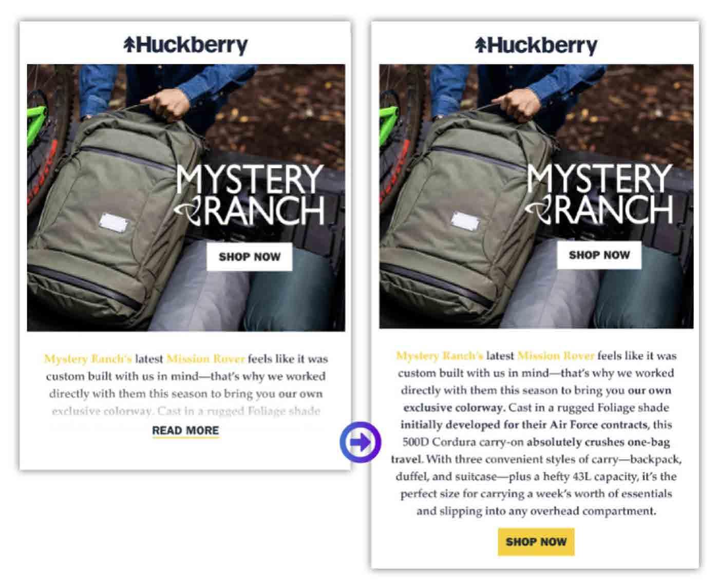This screenshot has height=588, width=718.
Task: Click the Mystery Ranch logo on left image
Action: point(249,194)
